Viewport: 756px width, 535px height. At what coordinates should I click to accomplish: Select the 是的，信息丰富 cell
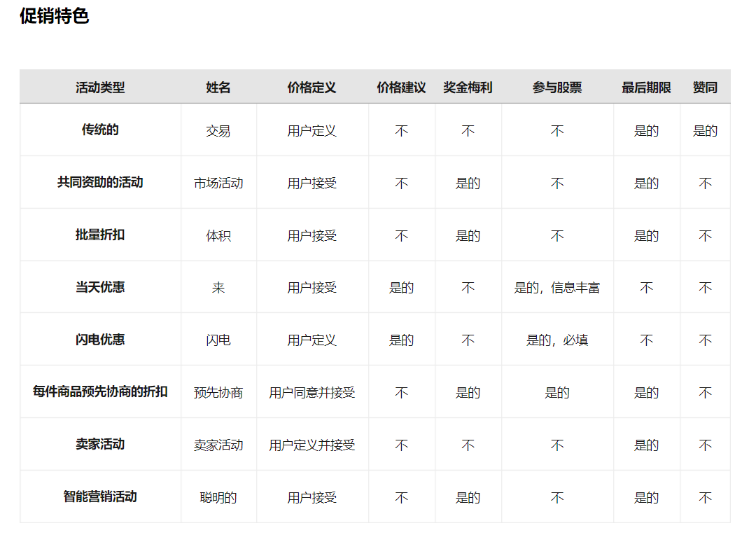[556, 288]
